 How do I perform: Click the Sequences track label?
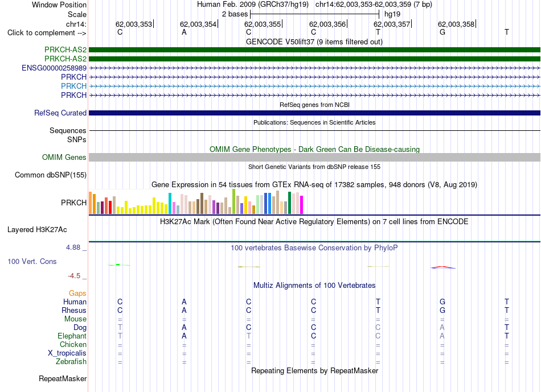(x=68, y=131)
